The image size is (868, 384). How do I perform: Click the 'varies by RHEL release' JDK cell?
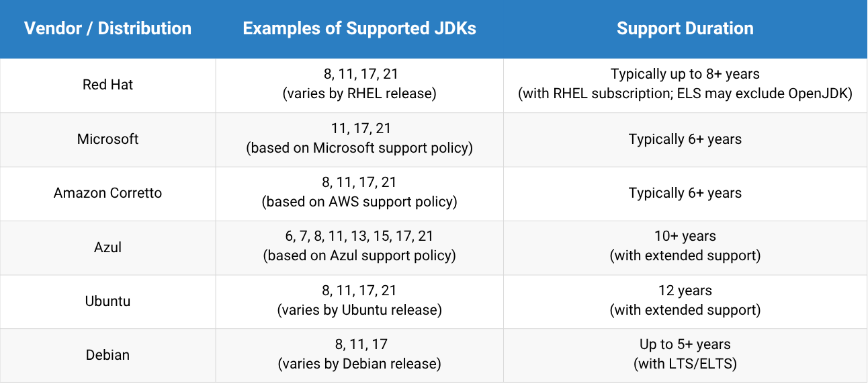coord(359,85)
